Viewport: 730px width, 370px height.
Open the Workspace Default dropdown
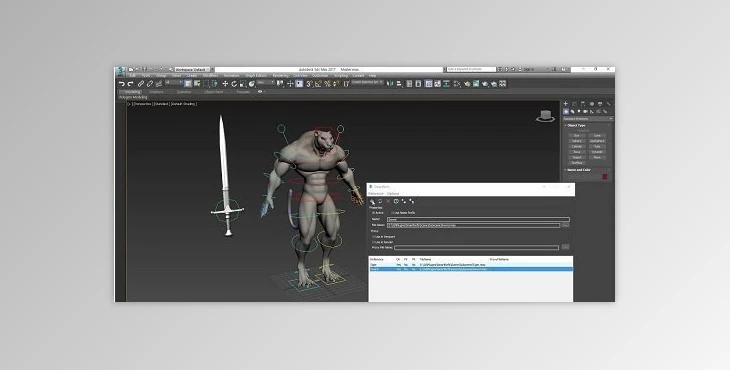pyautogui.click(x=192, y=69)
